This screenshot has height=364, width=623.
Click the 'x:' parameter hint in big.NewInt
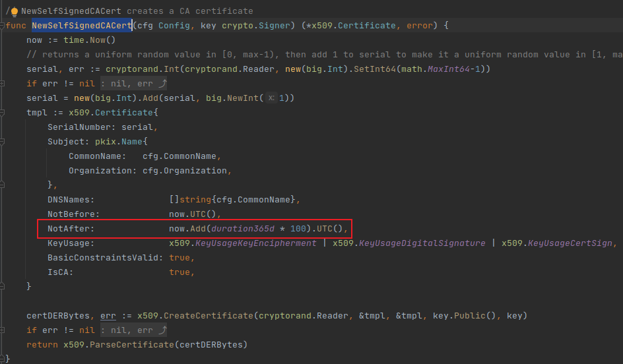click(271, 98)
